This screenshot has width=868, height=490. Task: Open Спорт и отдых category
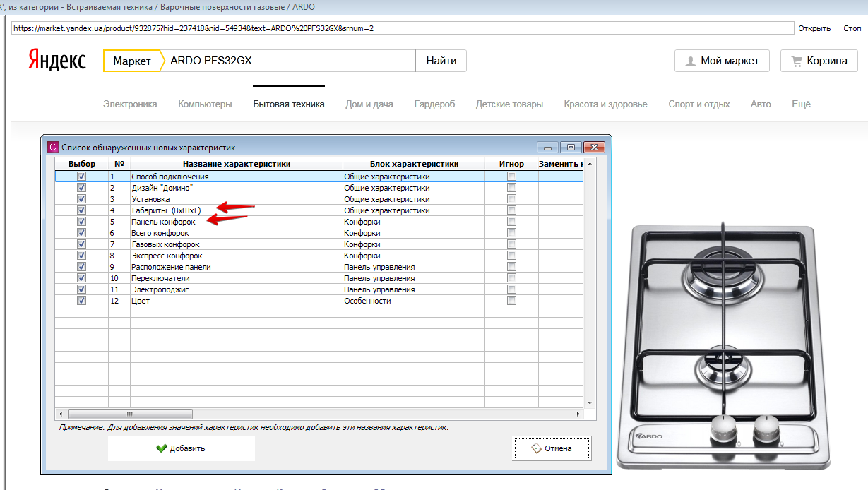click(x=699, y=104)
